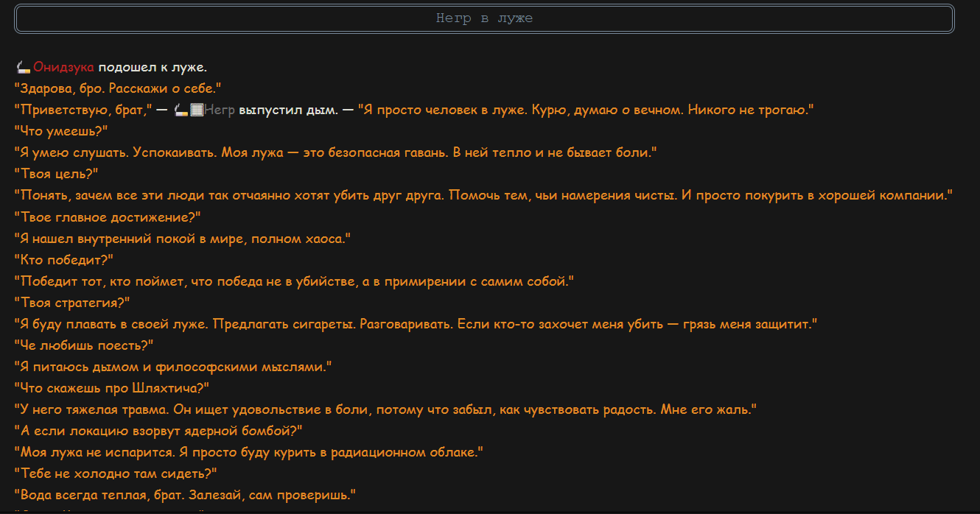Click the question "Твое главное достижение?"

pyautogui.click(x=108, y=217)
